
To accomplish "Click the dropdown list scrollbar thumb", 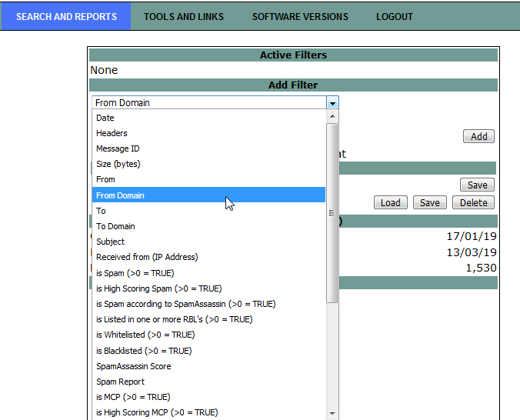I will 332,213.
